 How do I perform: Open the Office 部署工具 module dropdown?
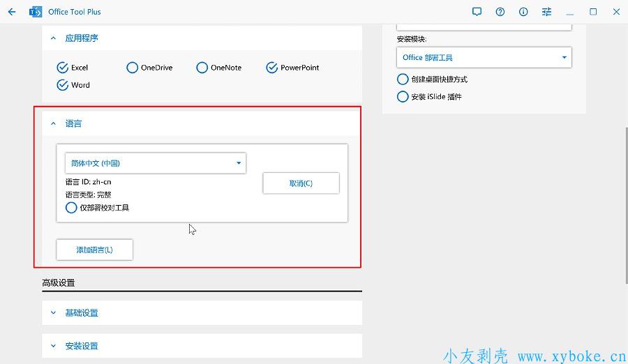click(484, 57)
